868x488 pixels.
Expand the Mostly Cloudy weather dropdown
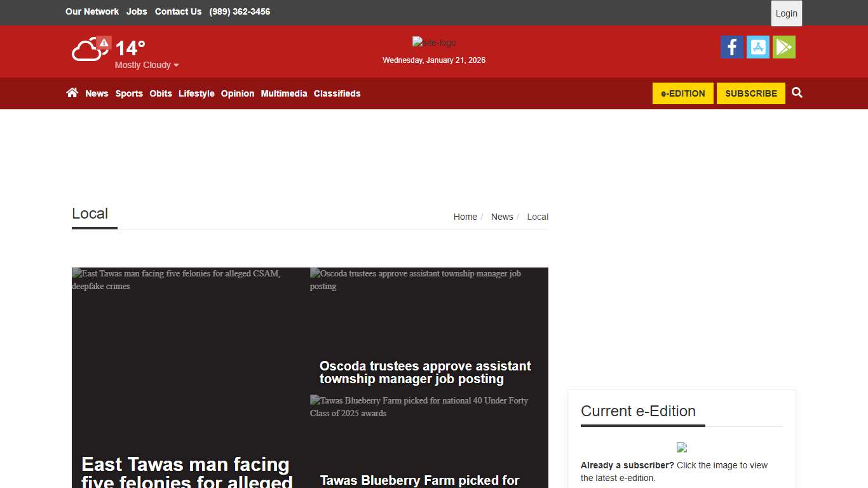click(x=147, y=65)
